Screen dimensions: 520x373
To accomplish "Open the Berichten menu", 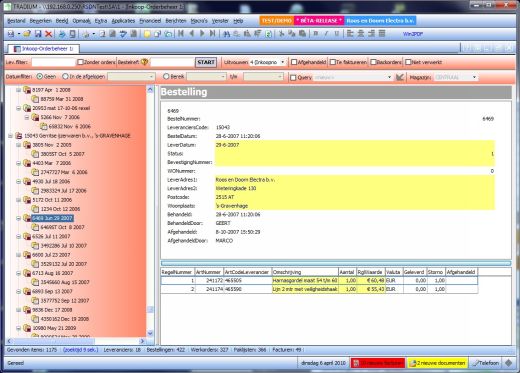I will coord(176,21).
